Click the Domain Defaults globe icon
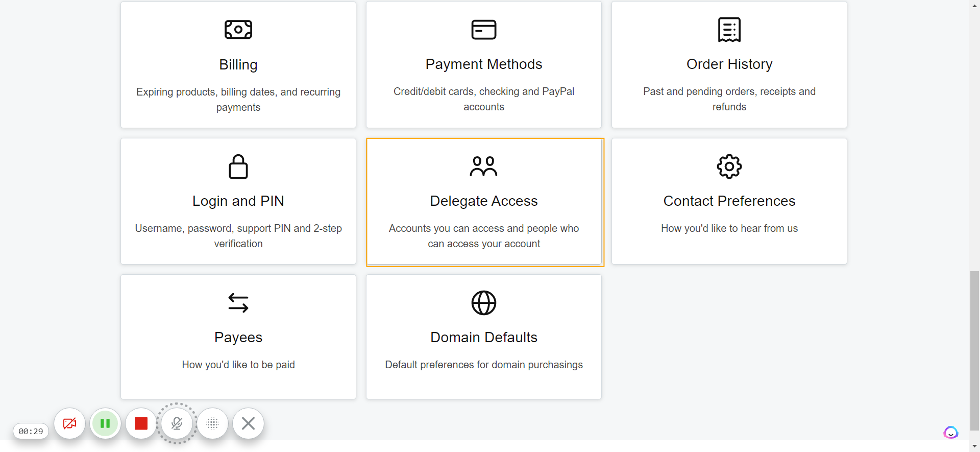This screenshot has width=980, height=452. (484, 303)
